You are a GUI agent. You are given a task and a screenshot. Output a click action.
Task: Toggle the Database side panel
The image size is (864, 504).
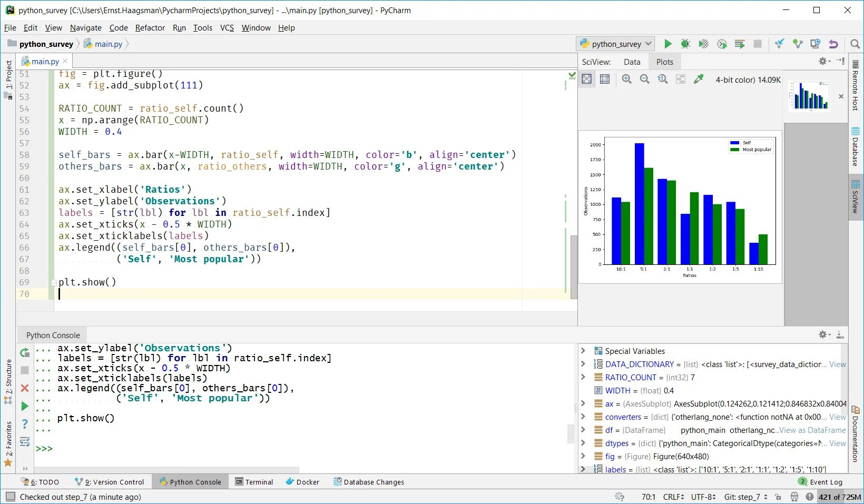pos(856,146)
